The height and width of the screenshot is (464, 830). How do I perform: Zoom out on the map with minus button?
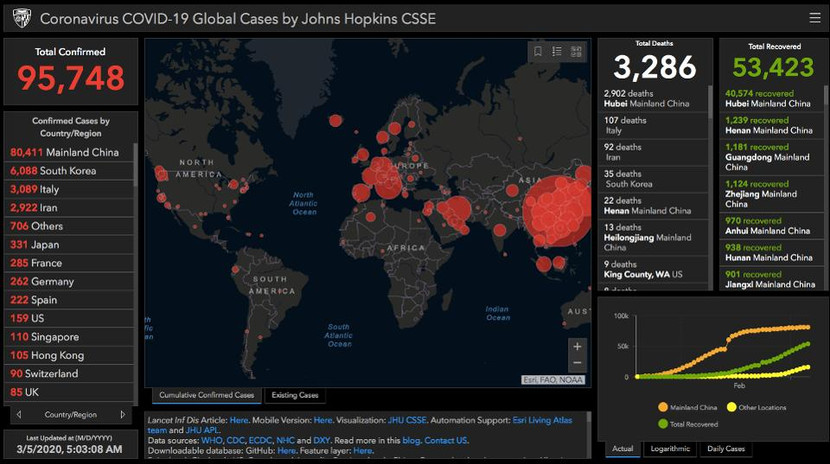[577, 364]
